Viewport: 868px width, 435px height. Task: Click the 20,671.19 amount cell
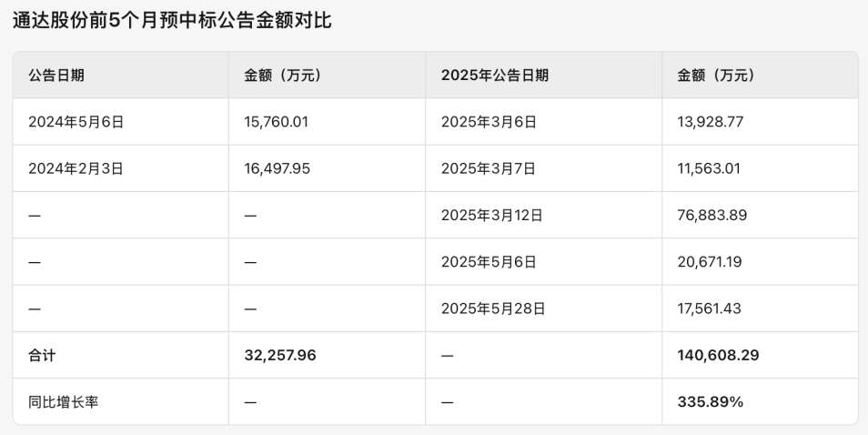click(709, 262)
